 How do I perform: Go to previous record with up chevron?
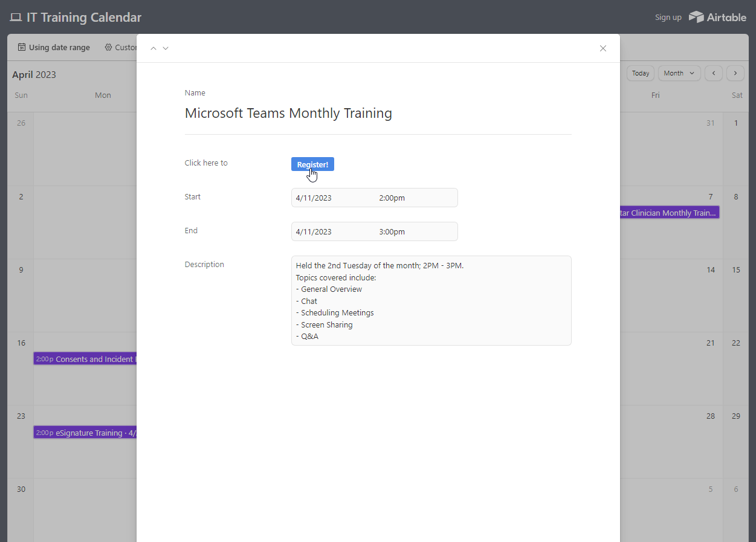click(153, 48)
